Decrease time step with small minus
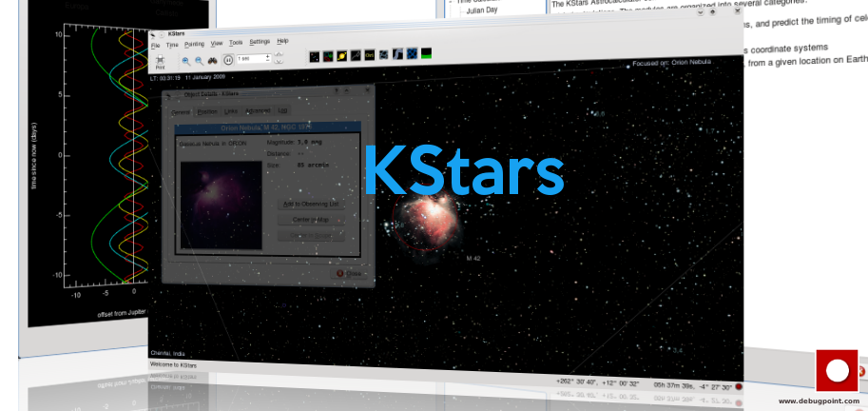This screenshot has width=868, height=411. (268, 60)
